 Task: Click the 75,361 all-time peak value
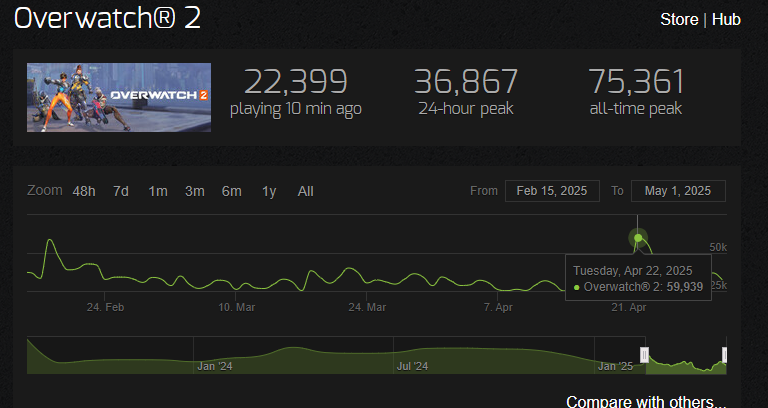[x=636, y=81]
